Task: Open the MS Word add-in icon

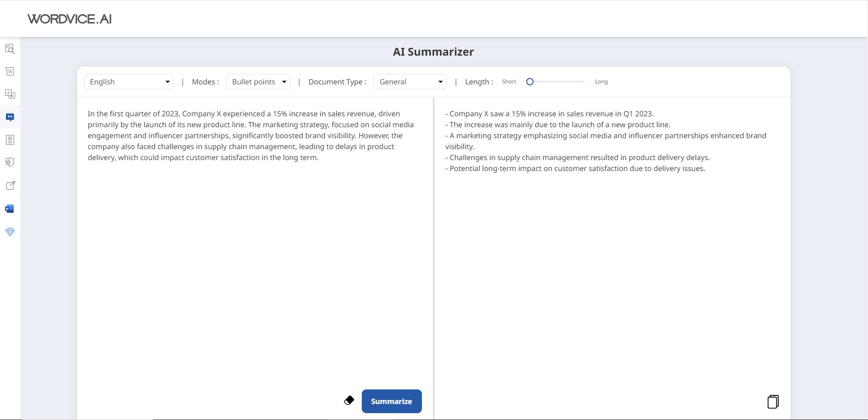Action: point(10,208)
